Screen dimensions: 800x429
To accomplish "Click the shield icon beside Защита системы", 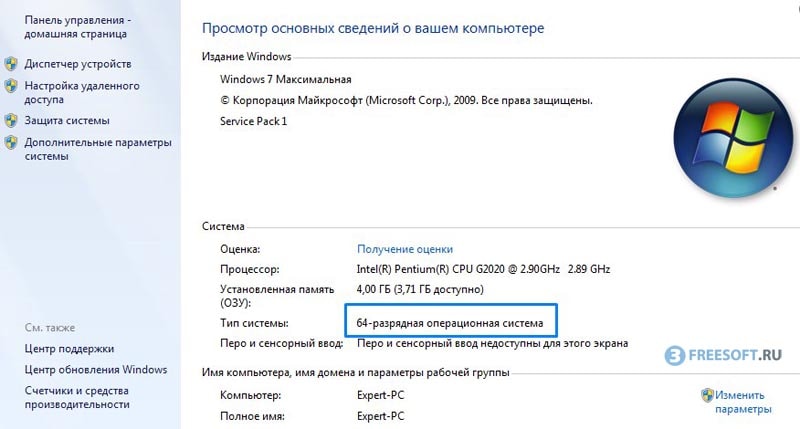I will pos(11,120).
